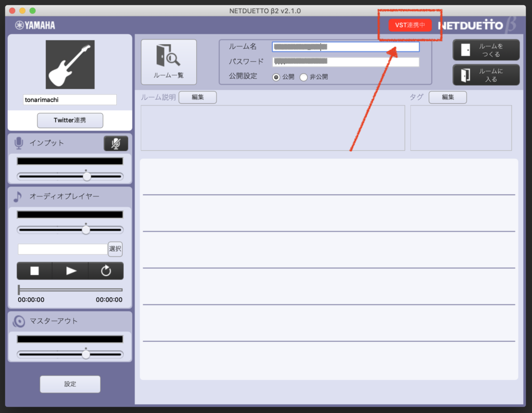Mute the microphone input

pyautogui.click(x=116, y=143)
